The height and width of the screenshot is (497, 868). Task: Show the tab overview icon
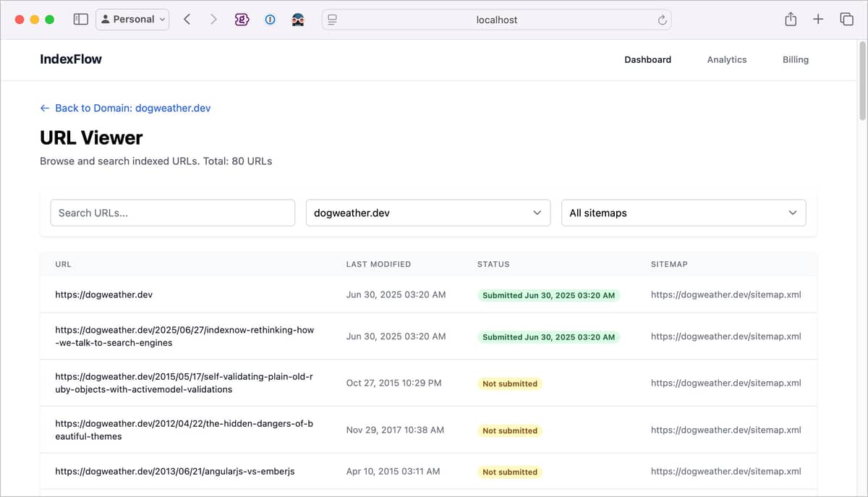[x=846, y=20]
